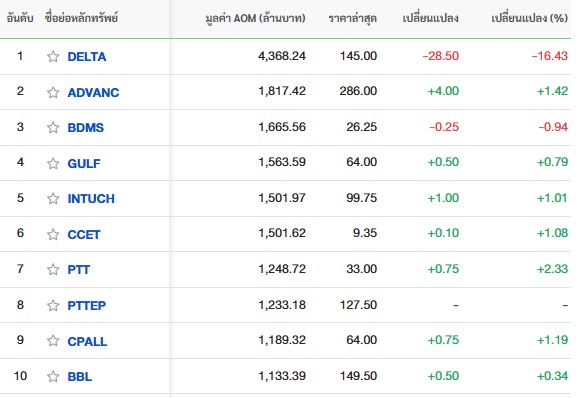
Task: Star the PTTEP stock row
Action: (x=53, y=305)
